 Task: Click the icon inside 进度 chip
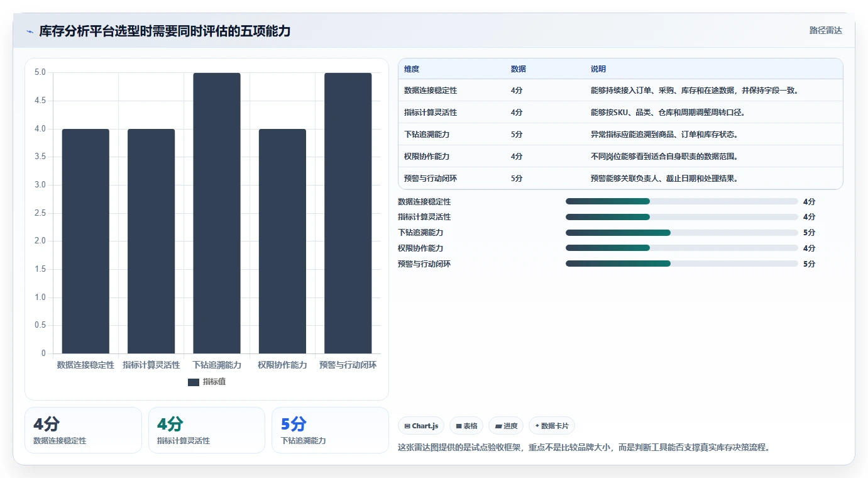[498, 426]
